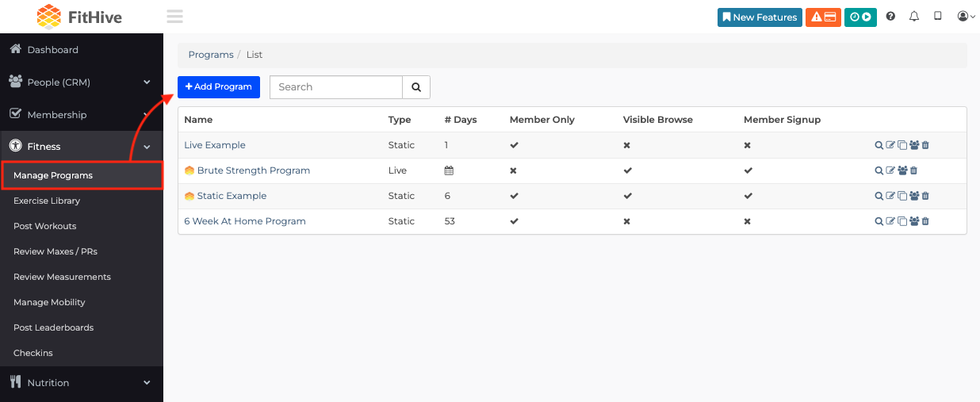Edit the Live Example program
The width and height of the screenshot is (980, 402).
coord(890,145)
